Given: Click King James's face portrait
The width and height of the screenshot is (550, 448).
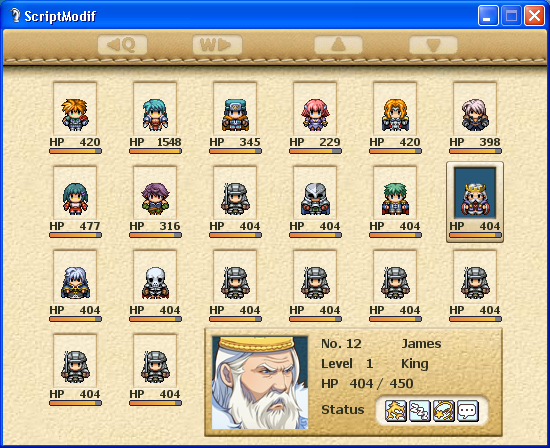Looking at the screenshot, I should [x=260, y=382].
